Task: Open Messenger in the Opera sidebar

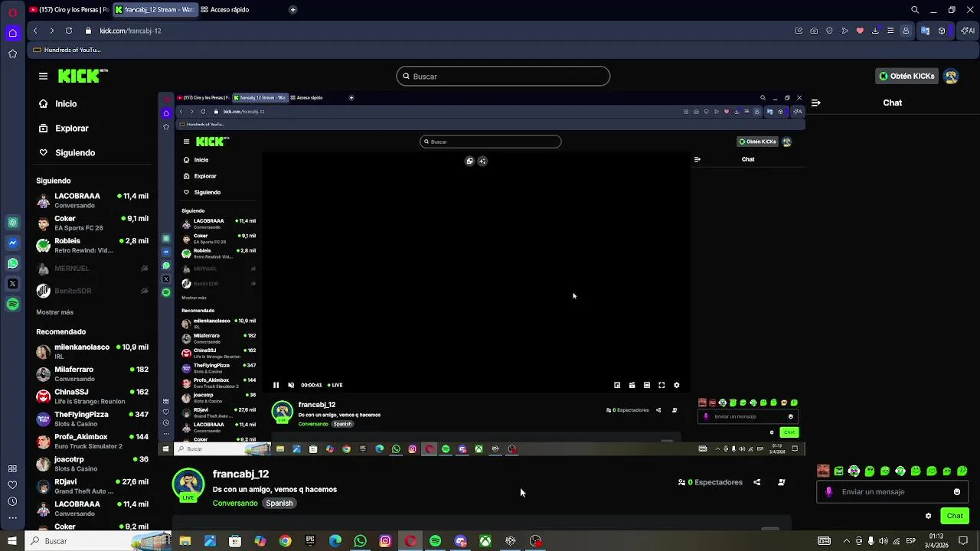Action: coord(12,243)
